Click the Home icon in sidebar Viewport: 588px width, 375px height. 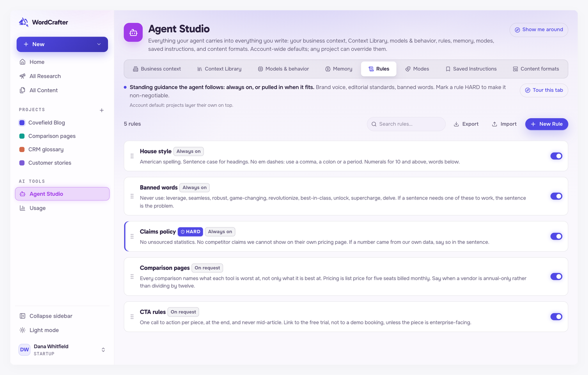coord(22,62)
